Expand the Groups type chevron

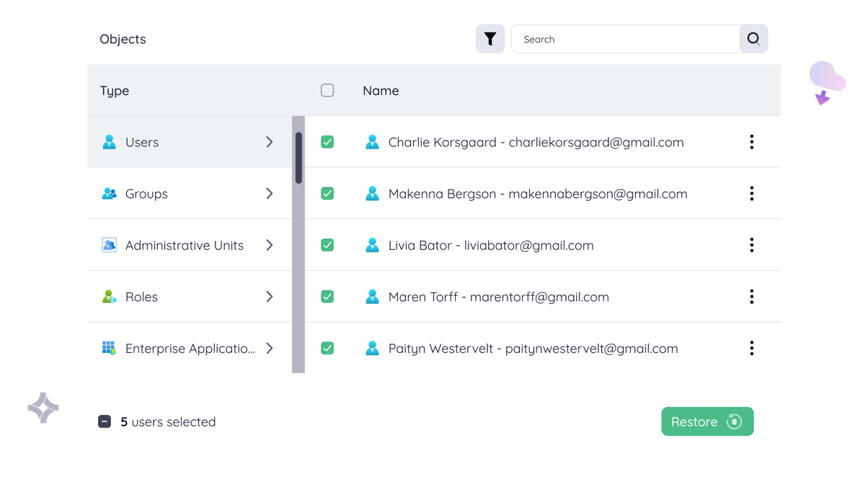[x=269, y=193]
